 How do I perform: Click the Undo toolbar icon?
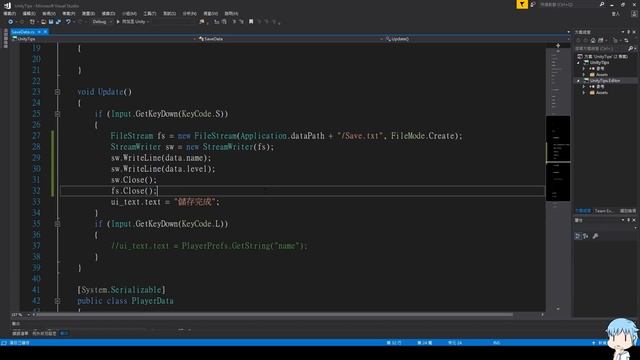pyautogui.click(x=68, y=22)
